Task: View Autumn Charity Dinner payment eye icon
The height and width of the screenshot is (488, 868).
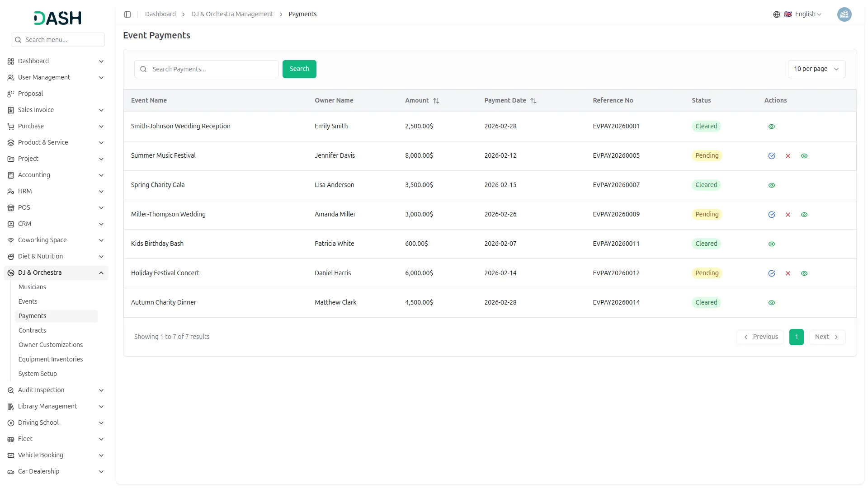Action: pyautogui.click(x=772, y=303)
